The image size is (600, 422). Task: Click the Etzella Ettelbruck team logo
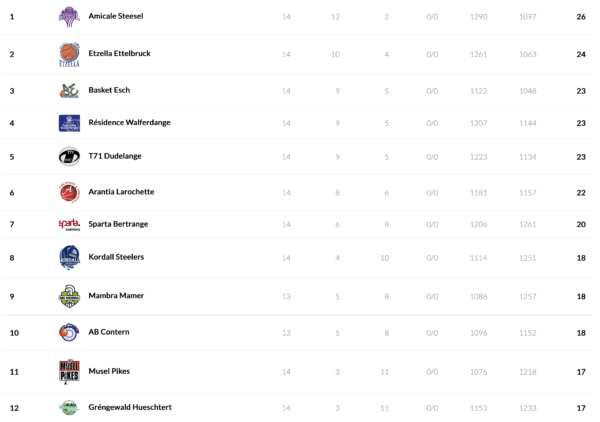point(68,54)
